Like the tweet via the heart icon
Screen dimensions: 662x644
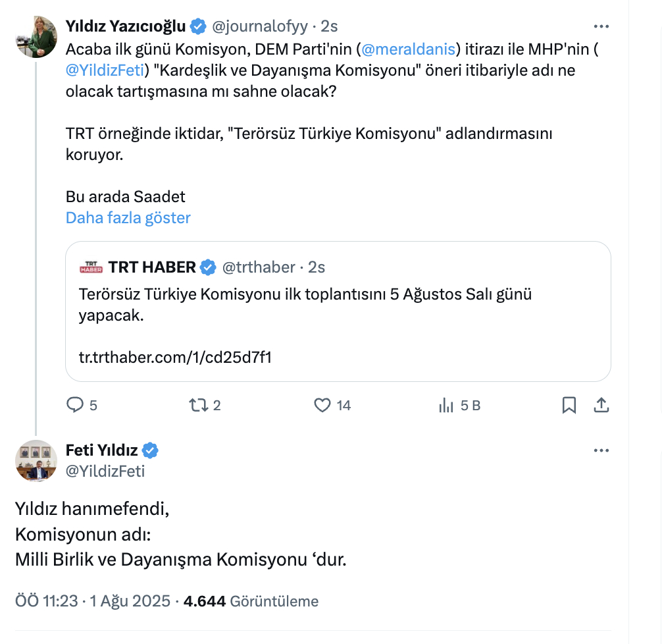(x=323, y=406)
